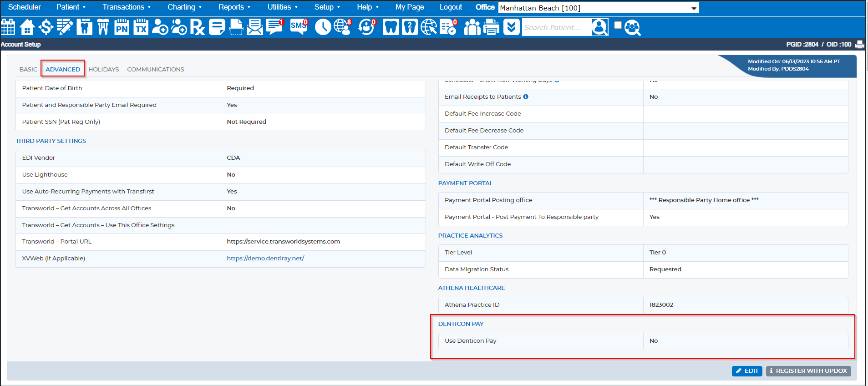Click Logout in the menu bar
Image resolution: width=868 pixels, height=386 pixels.
pyautogui.click(x=451, y=7)
